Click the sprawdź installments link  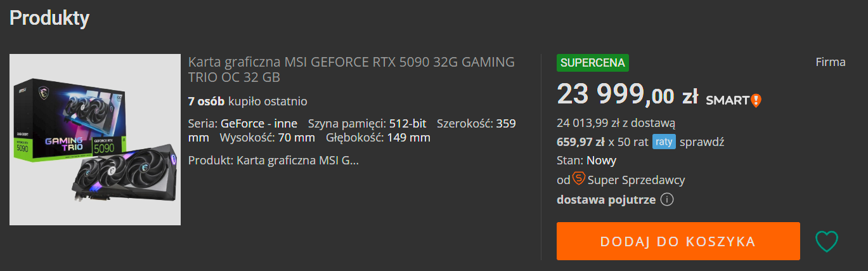click(x=702, y=142)
